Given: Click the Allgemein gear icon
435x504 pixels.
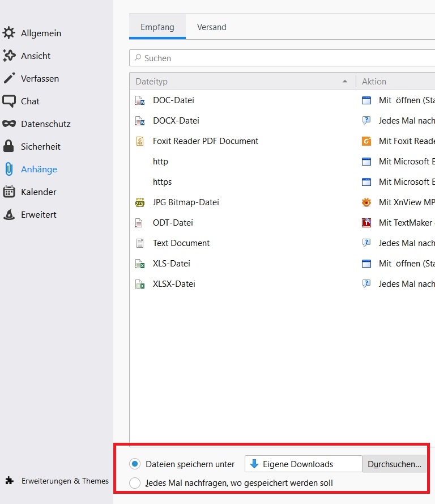Looking at the screenshot, I should coord(9,33).
